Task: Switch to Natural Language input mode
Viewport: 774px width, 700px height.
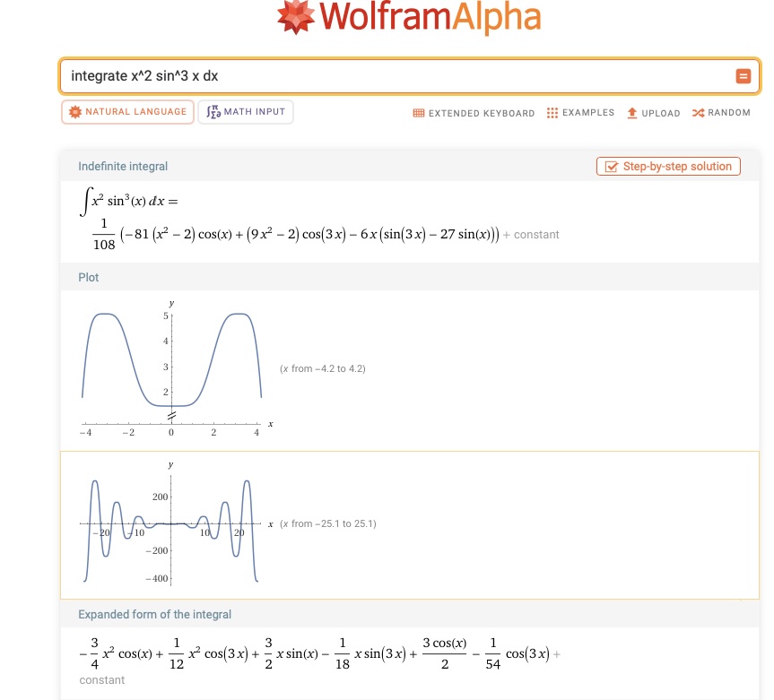Action: [x=127, y=112]
